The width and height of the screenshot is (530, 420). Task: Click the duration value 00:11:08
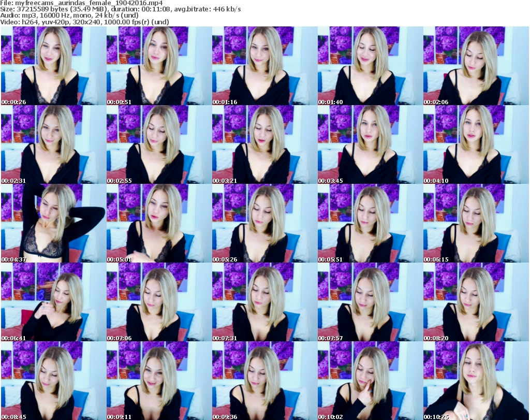coord(155,9)
